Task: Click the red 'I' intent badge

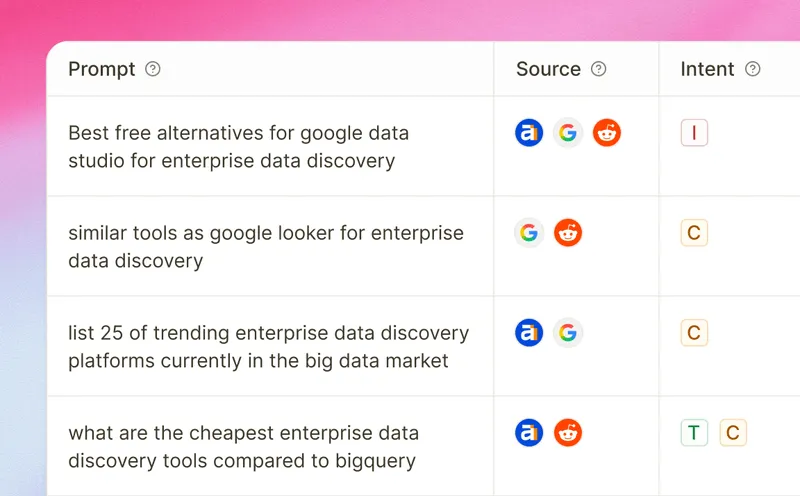Action: coord(694,133)
